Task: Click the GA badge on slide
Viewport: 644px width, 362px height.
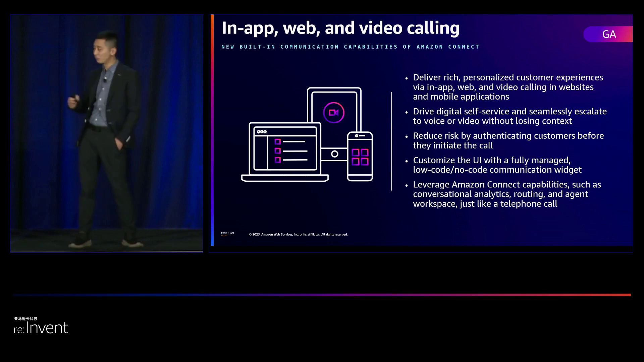Action: (x=608, y=34)
